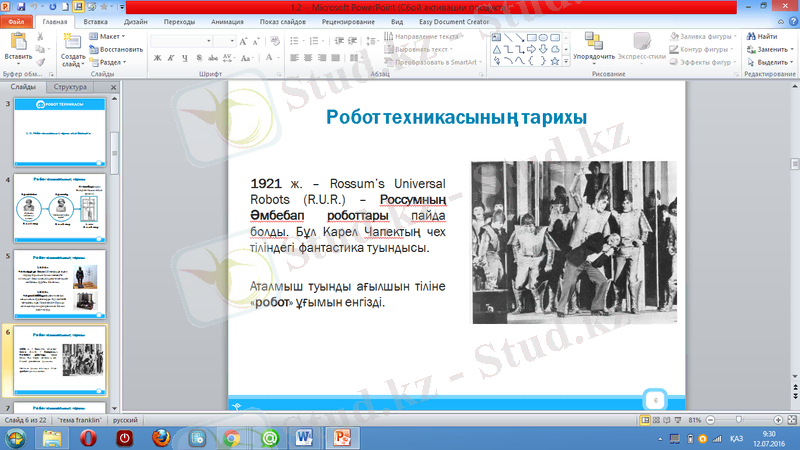Click the Восстановить (Reset) button
The width and height of the screenshot is (800, 450).
tap(116, 48)
